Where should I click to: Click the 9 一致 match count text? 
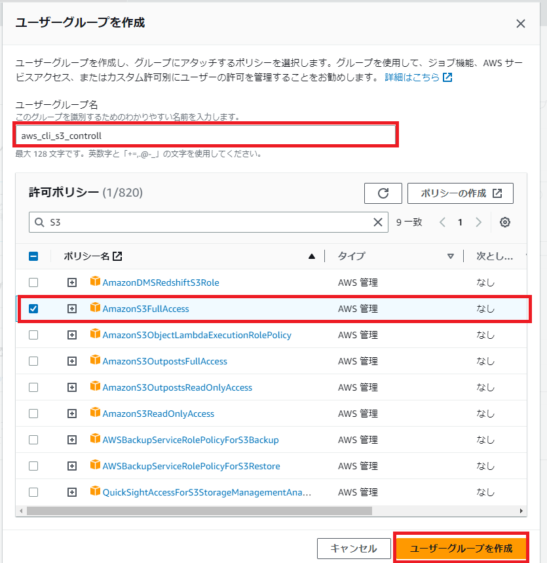click(409, 222)
